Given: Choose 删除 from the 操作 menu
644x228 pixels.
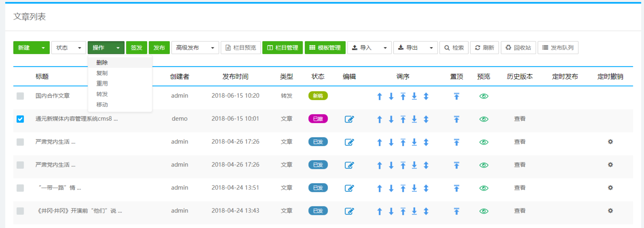Looking at the screenshot, I should (102, 63).
